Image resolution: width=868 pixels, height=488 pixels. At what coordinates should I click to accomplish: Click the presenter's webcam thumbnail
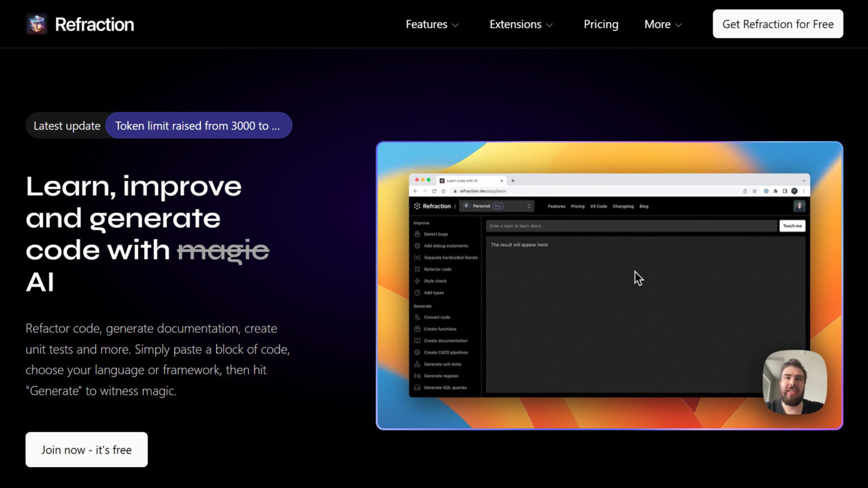[x=795, y=382]
